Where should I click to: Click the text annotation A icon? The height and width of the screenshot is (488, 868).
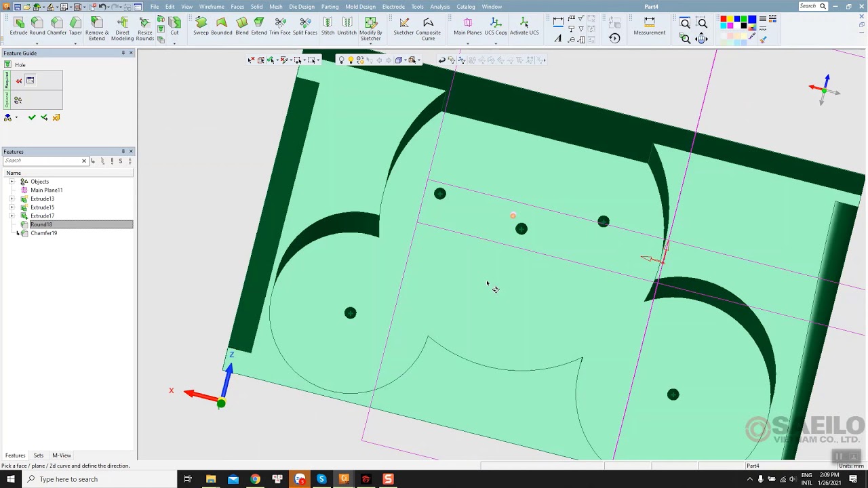(x=558, y=39)
